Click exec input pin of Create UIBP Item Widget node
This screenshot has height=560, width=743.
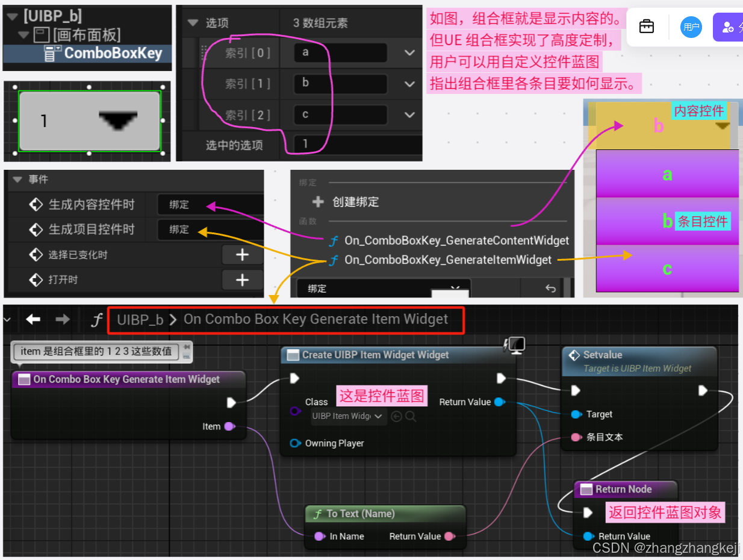294,378
